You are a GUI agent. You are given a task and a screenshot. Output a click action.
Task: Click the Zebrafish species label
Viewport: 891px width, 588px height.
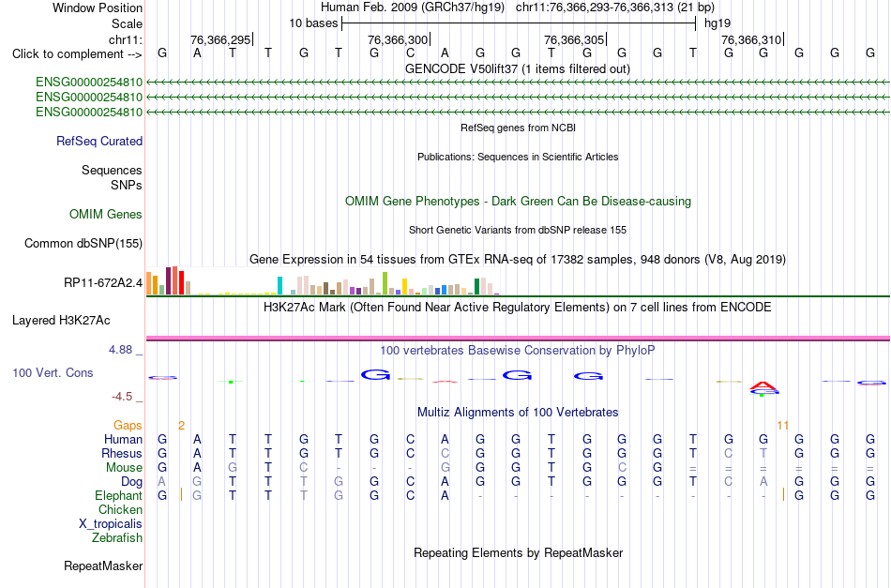pyautogui.click(x=117, y=537)
